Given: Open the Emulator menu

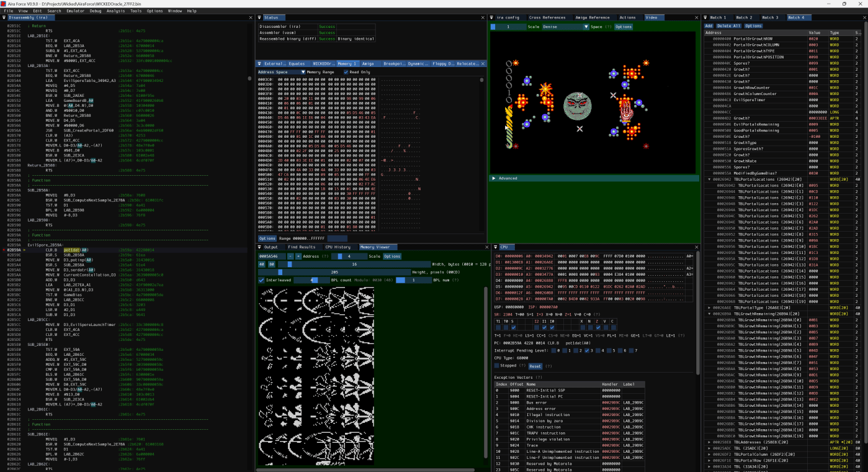Looking at the screenshot, I should (x=75, y=11).
